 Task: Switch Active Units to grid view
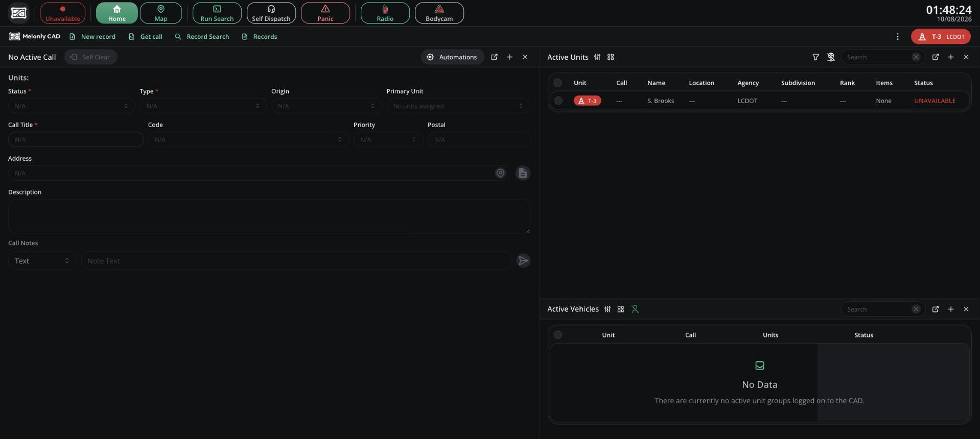(611, 57)
